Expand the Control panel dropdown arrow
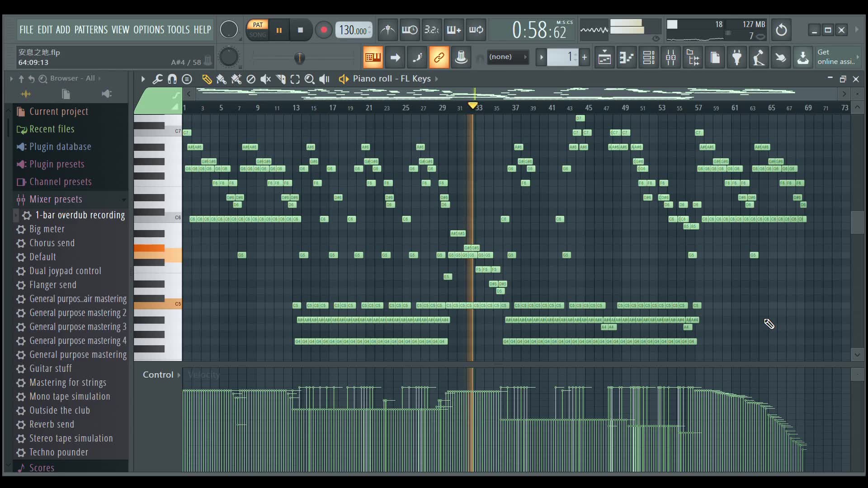868x488 pixels. pos(178,374)
